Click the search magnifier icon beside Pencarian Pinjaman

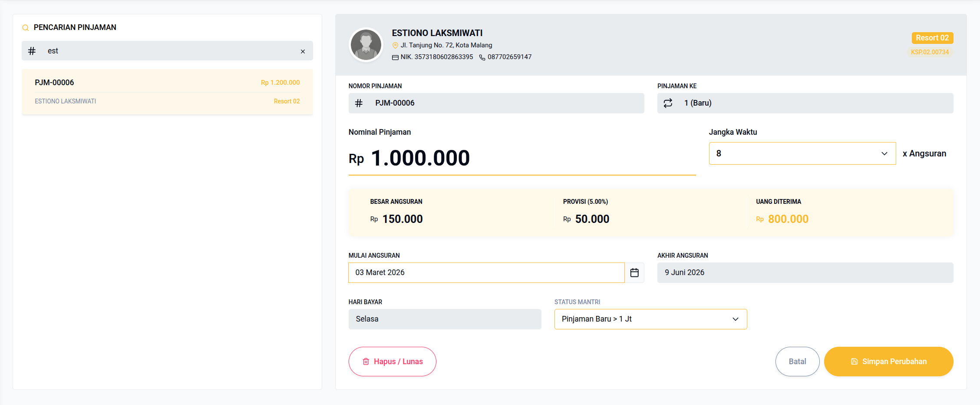[26, 28]
